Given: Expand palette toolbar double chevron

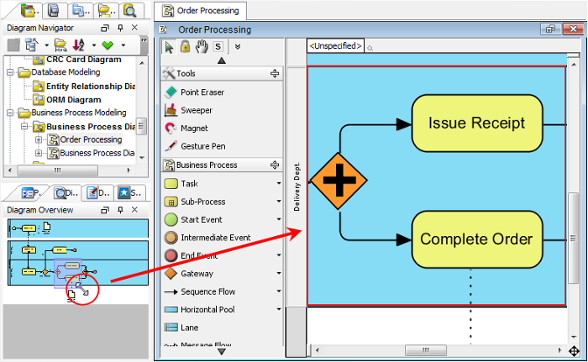Looking at the screenshot, I should (237, 47).
